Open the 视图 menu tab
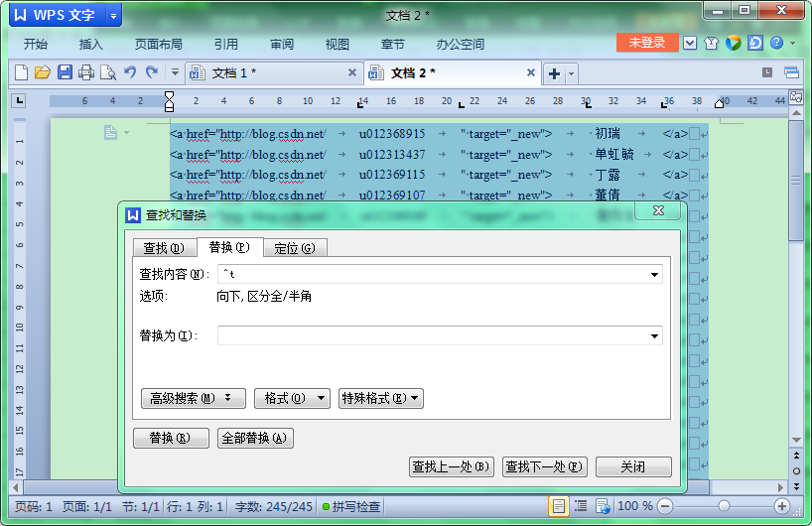 [x=338, y=44]
